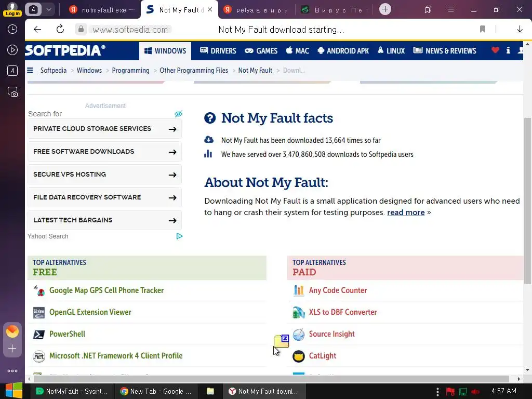Switch to the petya вирус tab
The width and height of the screenshot is (532, 399).
tap(257, 10)
